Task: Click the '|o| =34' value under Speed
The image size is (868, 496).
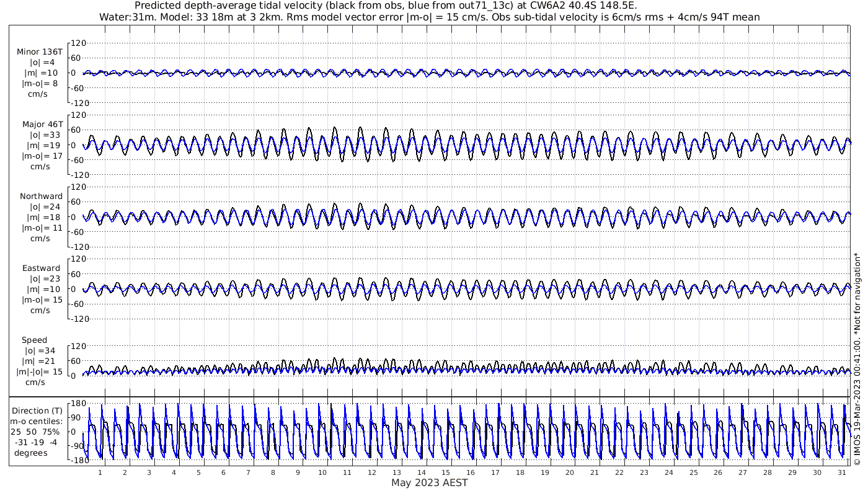Action: click(x=40, y=351)
